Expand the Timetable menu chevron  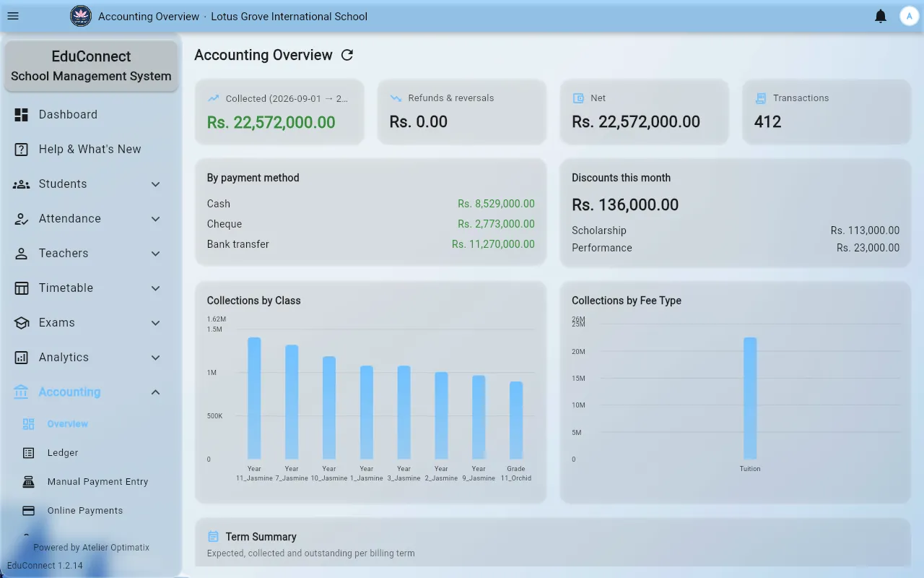tap(155, 288)
